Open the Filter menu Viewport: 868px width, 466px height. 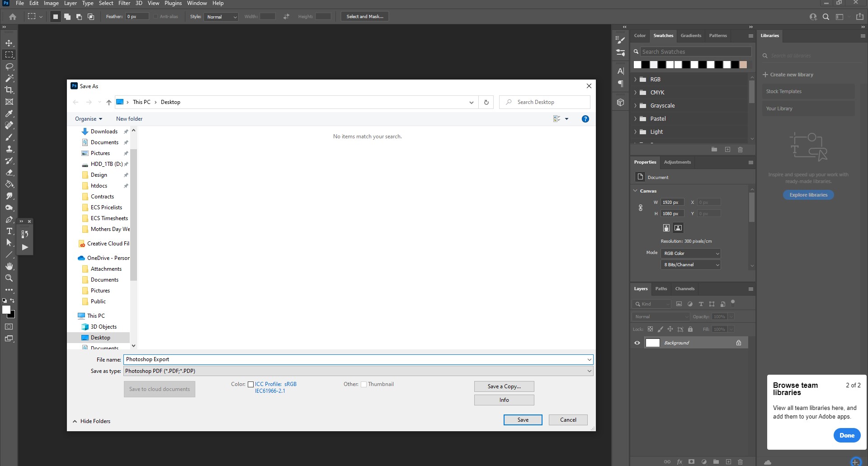[124, 3]
